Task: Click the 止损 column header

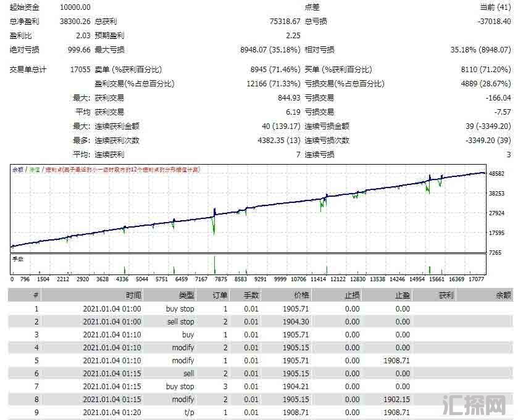Action: (x=351, y=295)
